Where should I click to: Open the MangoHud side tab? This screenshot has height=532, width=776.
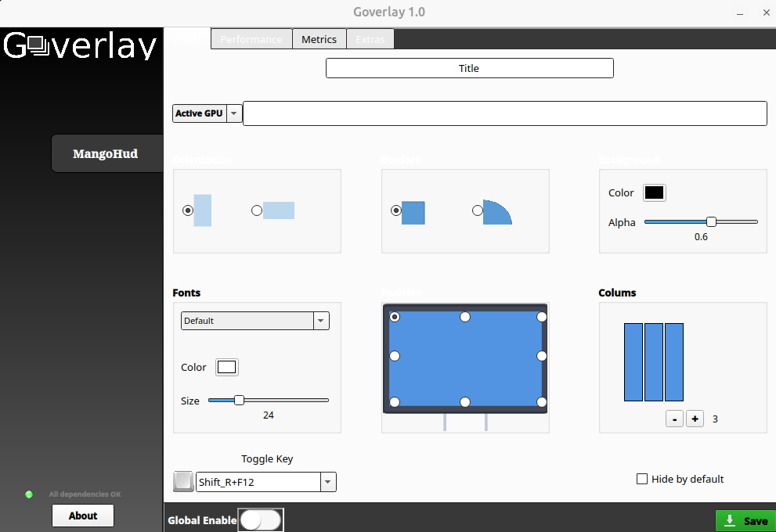(x=107, y=153)
